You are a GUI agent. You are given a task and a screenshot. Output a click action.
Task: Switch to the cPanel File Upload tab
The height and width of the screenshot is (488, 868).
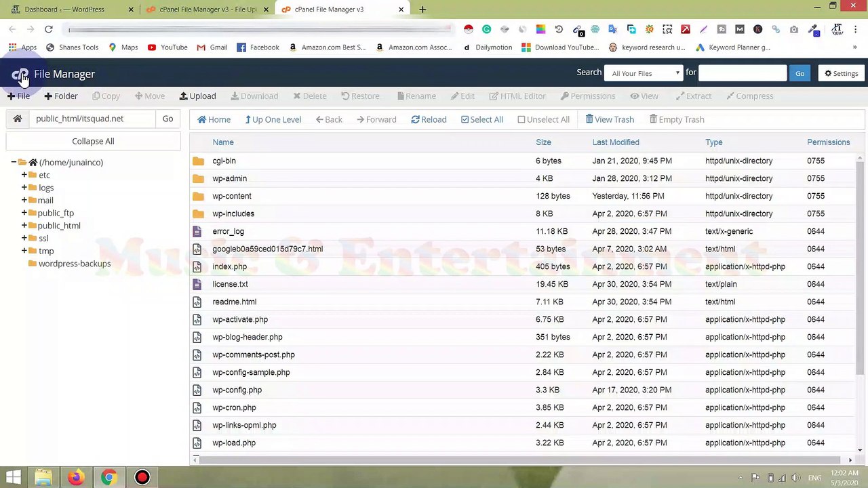coord(206,9)
